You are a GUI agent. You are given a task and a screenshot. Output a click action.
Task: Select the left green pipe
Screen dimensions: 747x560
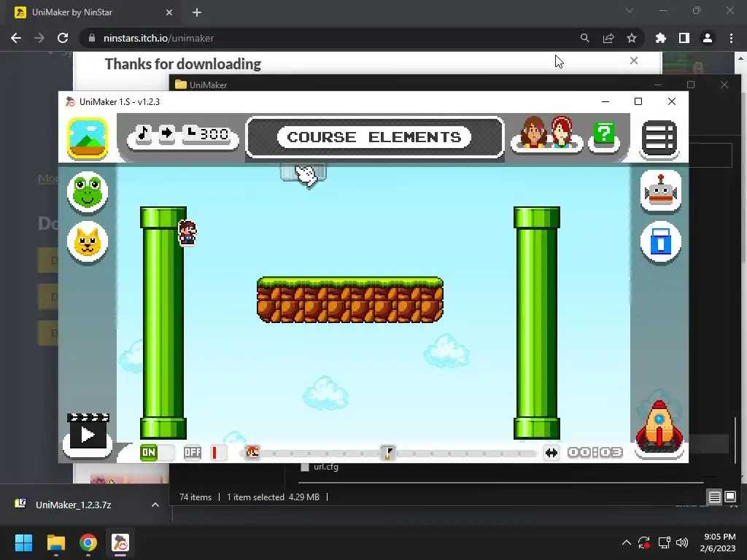point(163,323)
